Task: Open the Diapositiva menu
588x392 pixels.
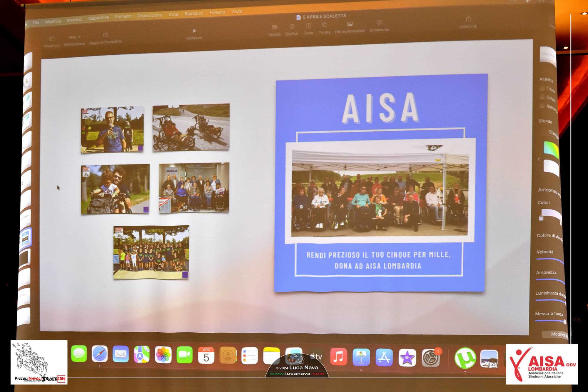Action: pyautogui.click(x=98, y=18)
